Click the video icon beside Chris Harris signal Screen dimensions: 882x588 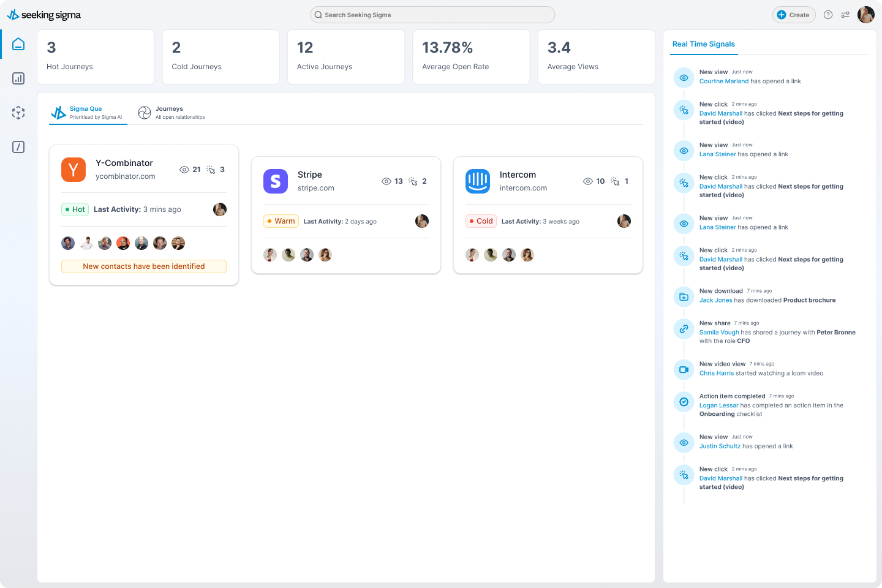[x=684, y=369]
